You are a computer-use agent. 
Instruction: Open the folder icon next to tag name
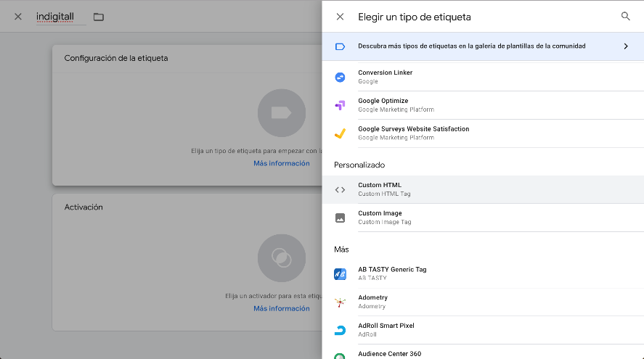(99, 17)
